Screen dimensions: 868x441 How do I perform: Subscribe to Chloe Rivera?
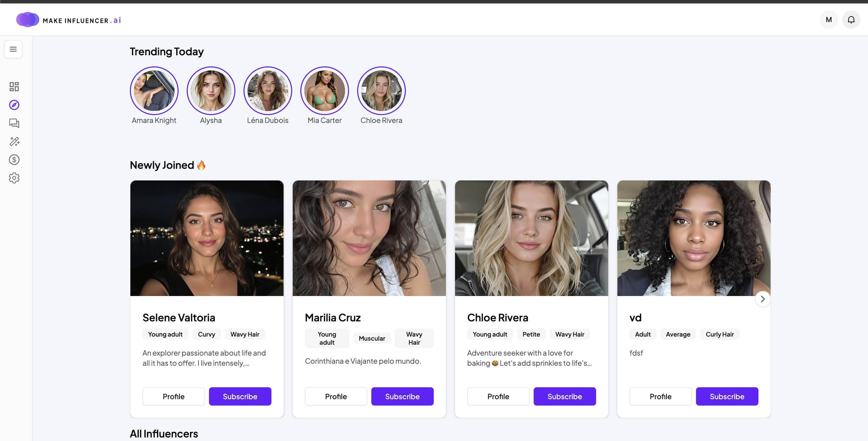(564, 396)
